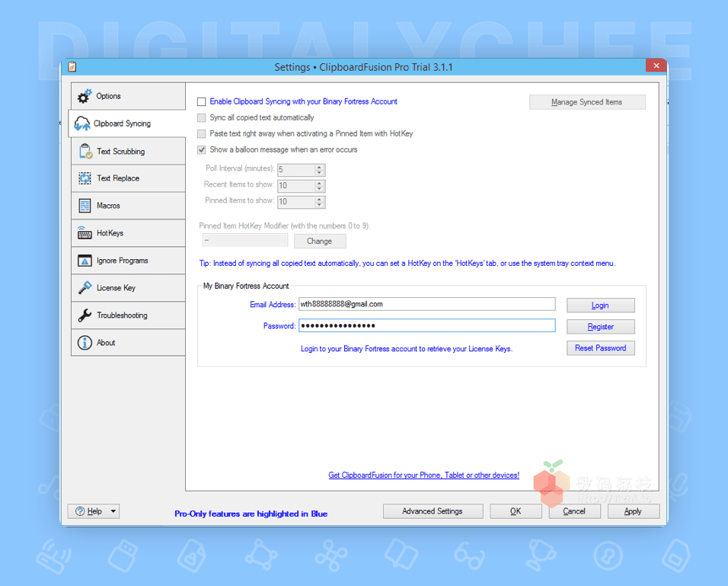Open the License Key tab
728x586 pixels.
click(128, 287)
